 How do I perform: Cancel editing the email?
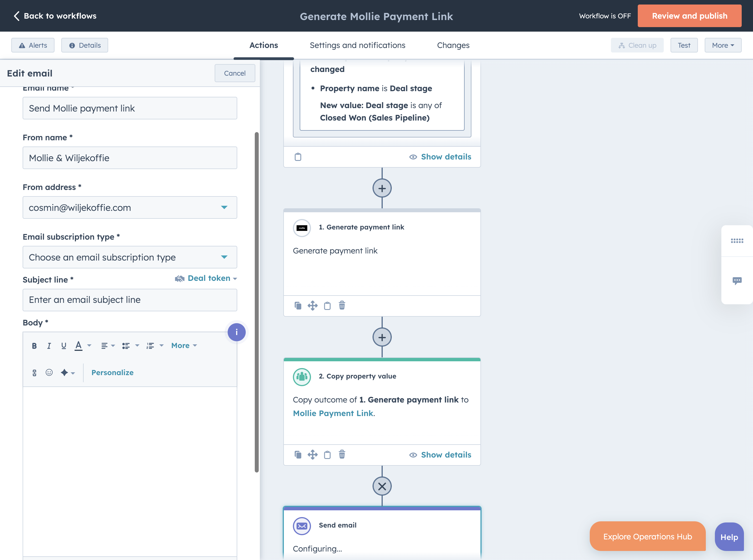coord(235,73)
